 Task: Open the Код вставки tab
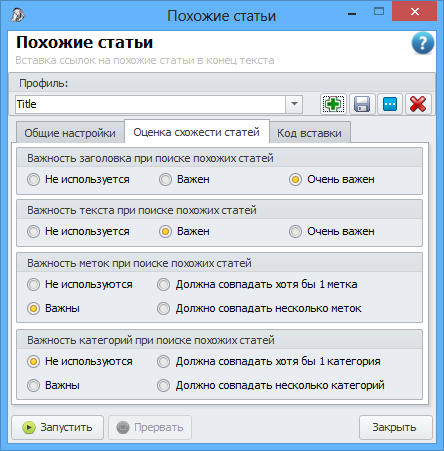[x=309, y=133]
